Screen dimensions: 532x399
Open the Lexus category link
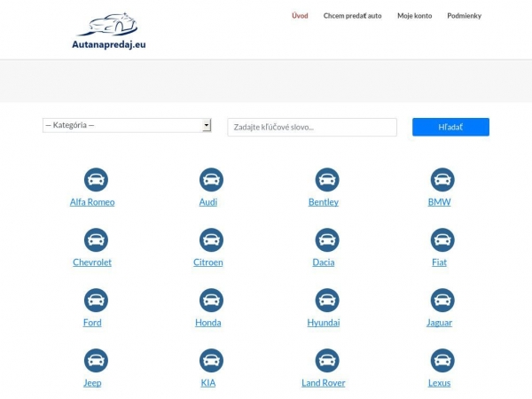[x=440, y=383]
